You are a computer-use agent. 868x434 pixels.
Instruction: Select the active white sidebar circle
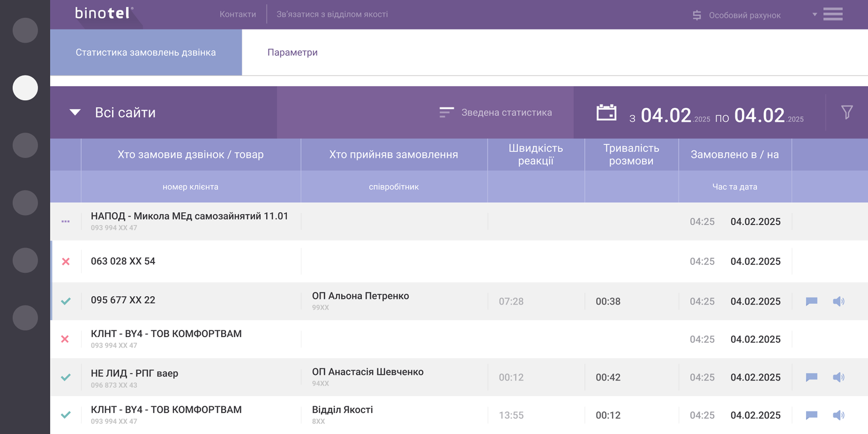tap(25, 88)
